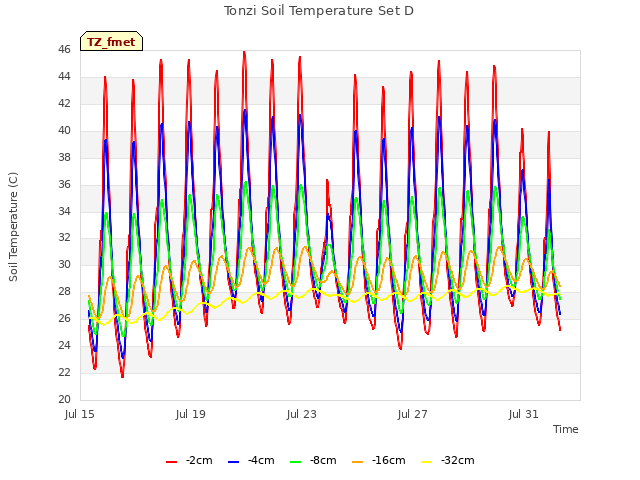
Task: Click the 26 y-axis tick label
Action: click(64, 318)
